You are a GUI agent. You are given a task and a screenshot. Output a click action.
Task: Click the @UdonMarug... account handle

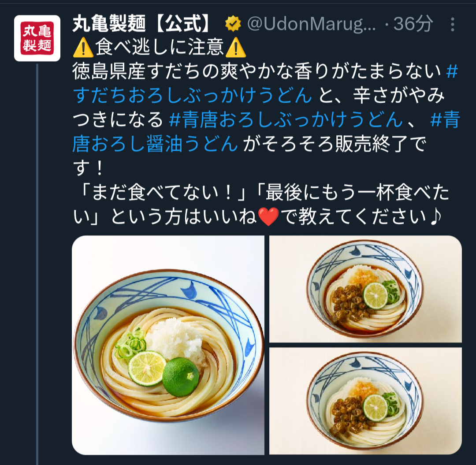pos(311,24)
